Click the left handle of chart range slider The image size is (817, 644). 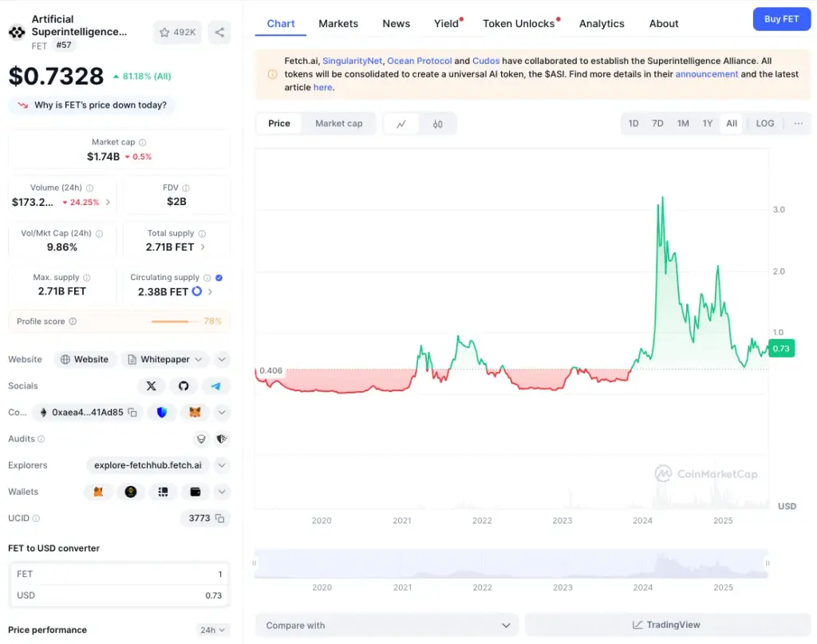point(255,563)
